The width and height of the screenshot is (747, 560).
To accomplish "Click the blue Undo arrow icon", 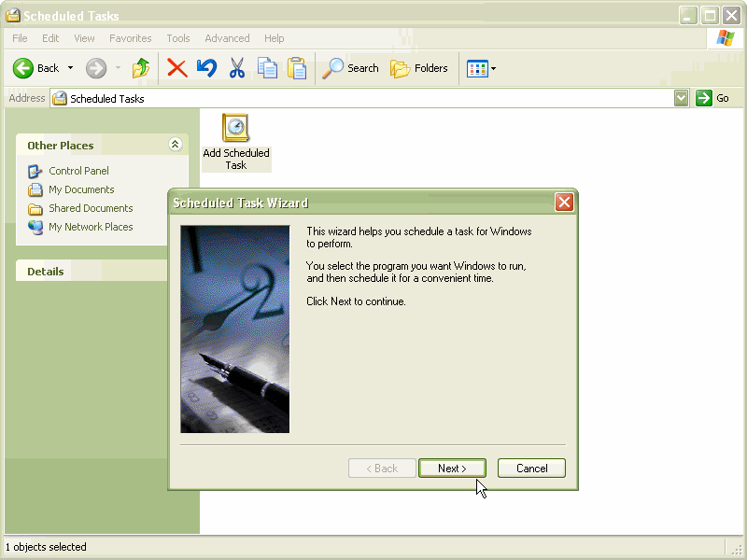I will click(x=206, y=68).
